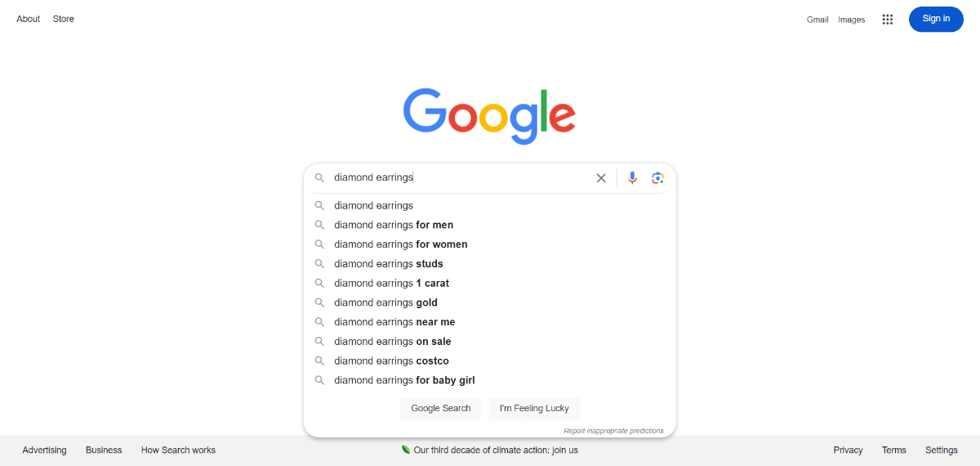980x466 pixels.
Task: Pick the 'diamond earrings near me' suggestion
Action: click(490, 322)
